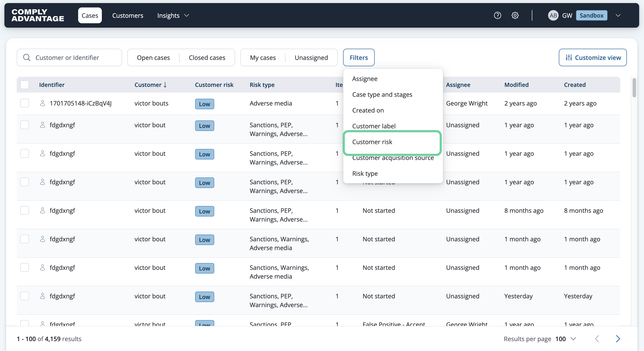
Task: Show Unassigned cases
Action: 311,57
